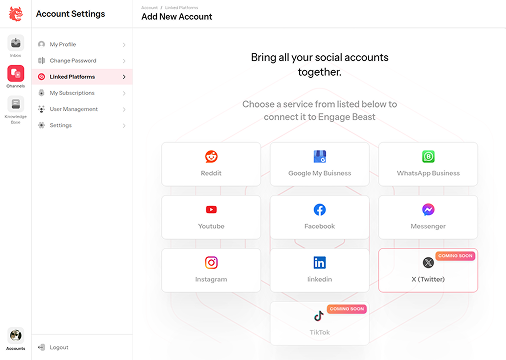Screen dimensions: 506x360
Task: Click the X (Twitter) logo icon
Action: pos(428,263)
